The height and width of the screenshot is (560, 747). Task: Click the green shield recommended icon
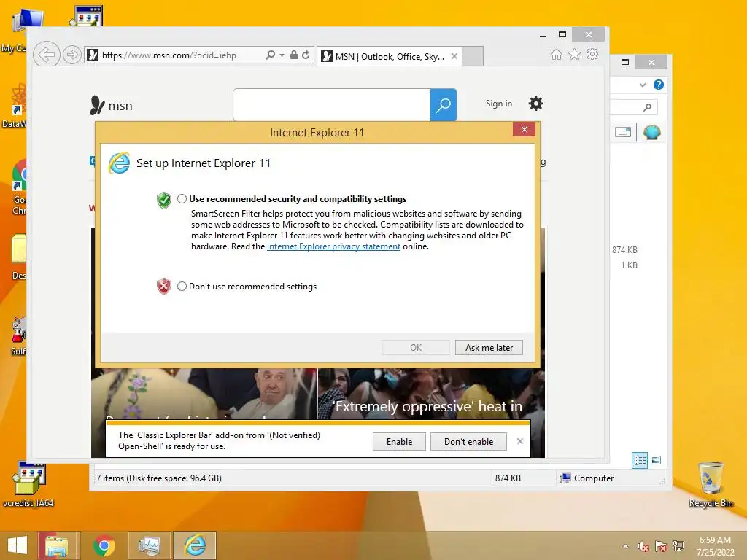pyautogui.click(x=164, y=200)
